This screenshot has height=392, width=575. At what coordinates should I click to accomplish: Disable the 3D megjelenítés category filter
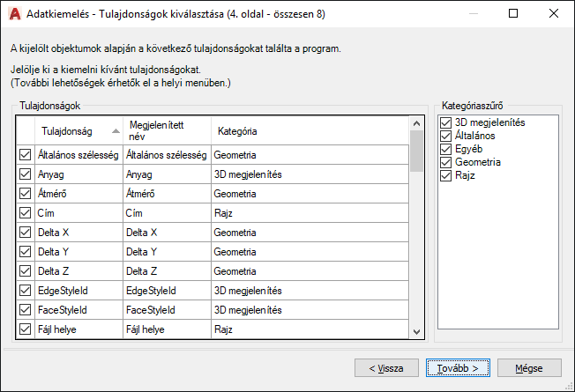tap(445, 123)
